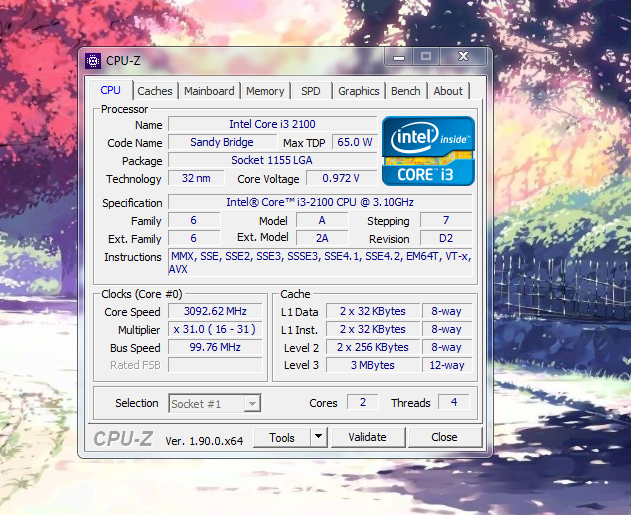This screenshot has height=515, width=631.
Task: Click the L1 Inst. value 2 x 32 KBytes
Action: (x=373, y=329)
